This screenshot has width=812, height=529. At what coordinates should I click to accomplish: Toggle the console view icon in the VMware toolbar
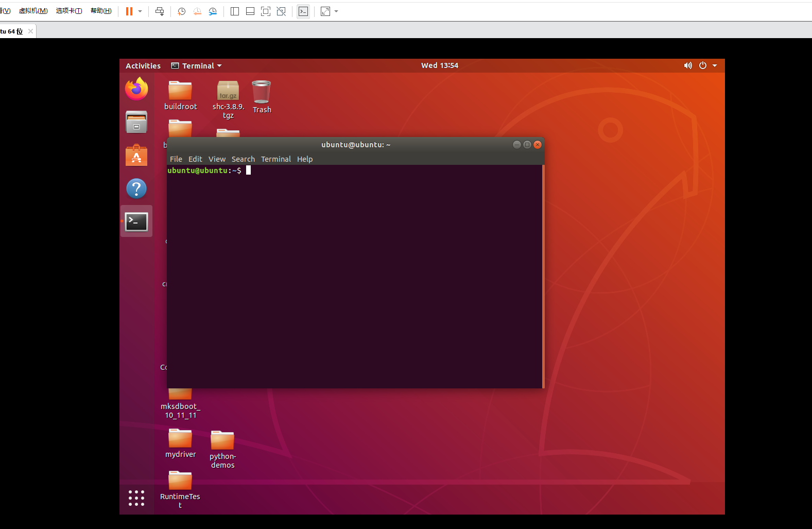coord(303,11)
